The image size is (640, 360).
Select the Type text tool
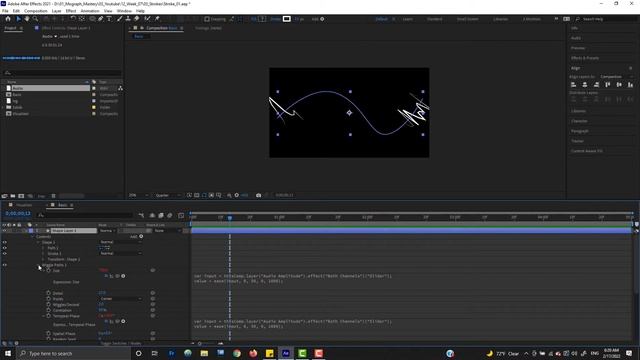point(109,19)
